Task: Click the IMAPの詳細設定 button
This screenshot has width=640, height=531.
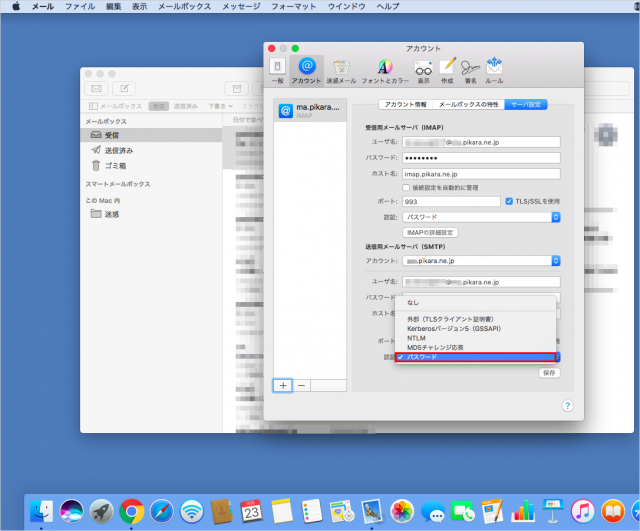Action: click(429, 232)
